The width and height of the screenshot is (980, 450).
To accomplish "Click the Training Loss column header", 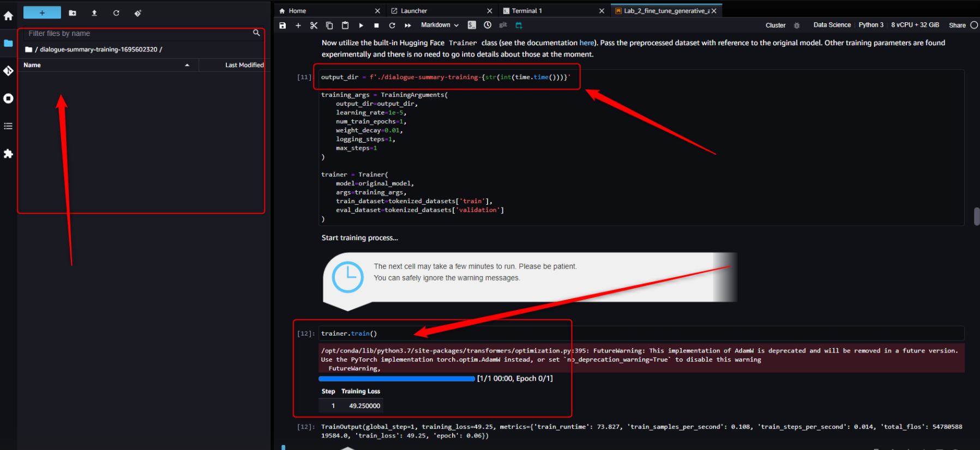I will [360, 391].
